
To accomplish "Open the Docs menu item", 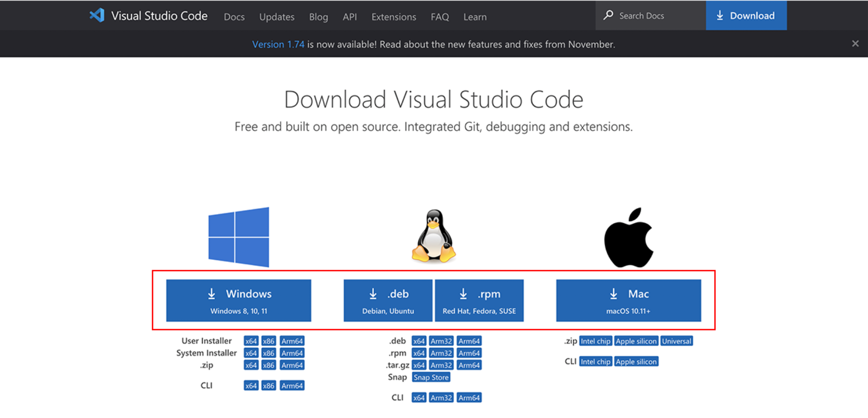I will [x=234, y=17].
